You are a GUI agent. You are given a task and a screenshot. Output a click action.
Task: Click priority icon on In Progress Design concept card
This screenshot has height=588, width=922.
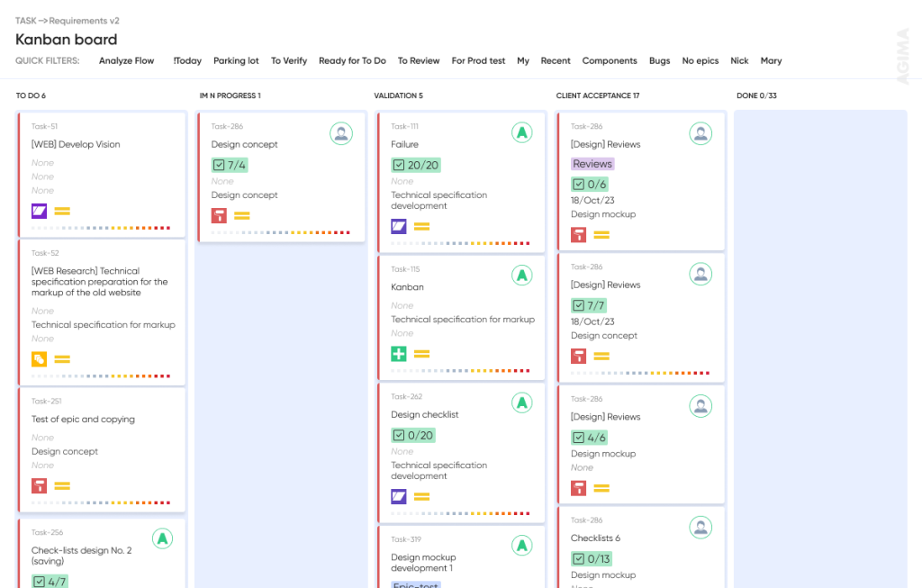242,216
